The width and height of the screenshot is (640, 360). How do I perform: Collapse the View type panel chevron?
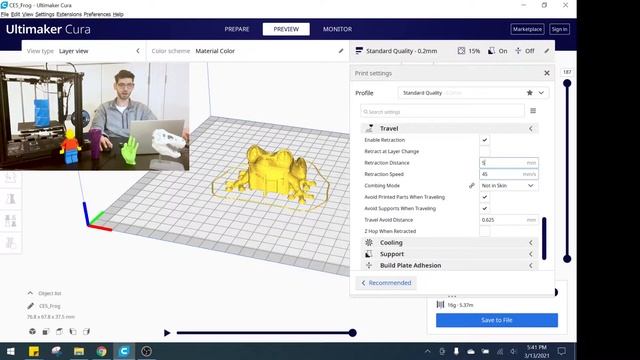(x=138, y=51)
